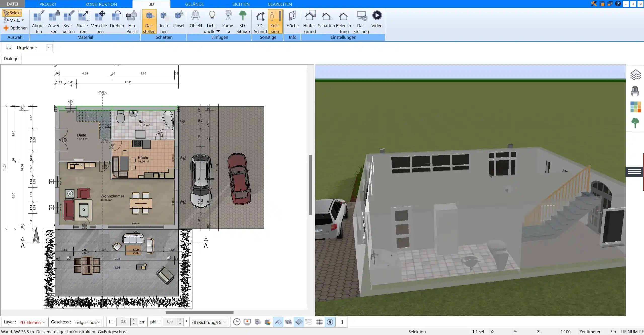Switch to the GELÄNDE tab
The image size is (644, 335).
(x=195, y=4)
